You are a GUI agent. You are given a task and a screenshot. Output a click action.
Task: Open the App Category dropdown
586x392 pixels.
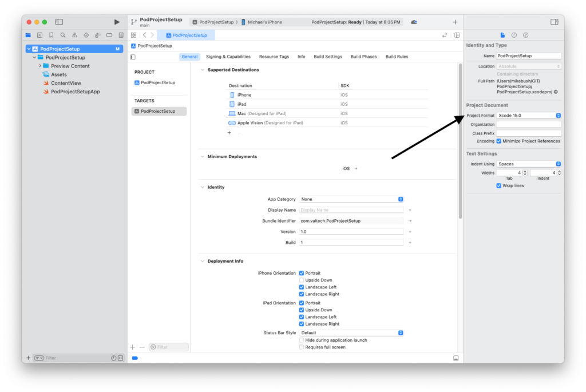coord(351,199)
